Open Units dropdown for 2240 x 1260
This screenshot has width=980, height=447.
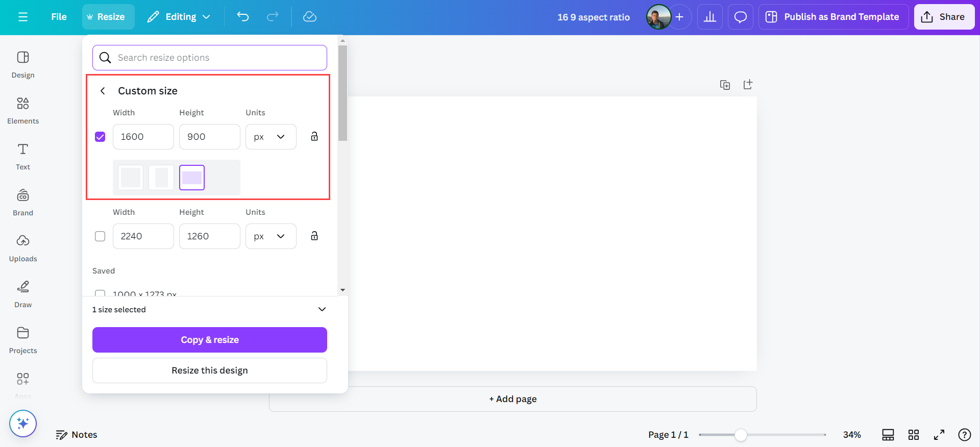point(271,236)
